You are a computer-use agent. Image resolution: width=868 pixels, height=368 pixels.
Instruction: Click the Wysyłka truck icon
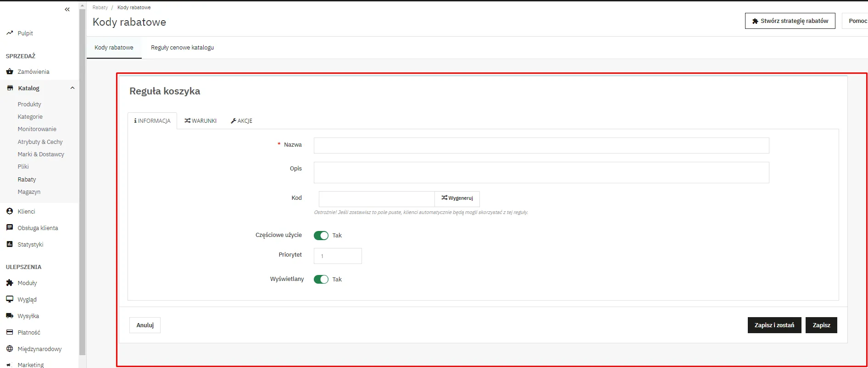point(10,316)
